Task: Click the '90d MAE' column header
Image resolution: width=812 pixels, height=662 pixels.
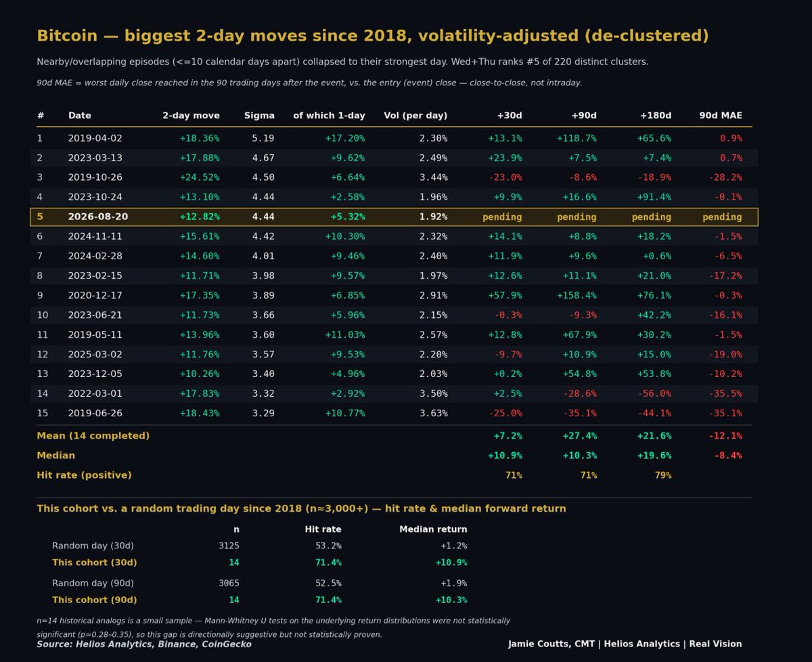Action: point(721,116)
